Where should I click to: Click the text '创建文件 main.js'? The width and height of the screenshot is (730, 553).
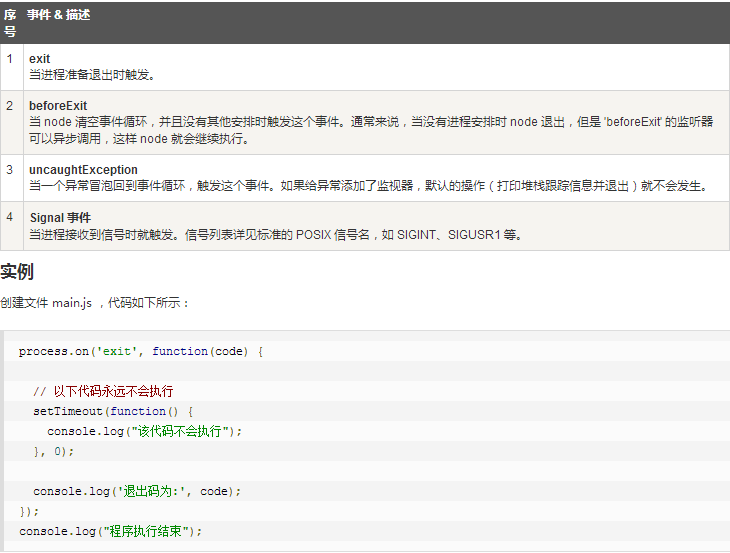(x=46, y=303)
